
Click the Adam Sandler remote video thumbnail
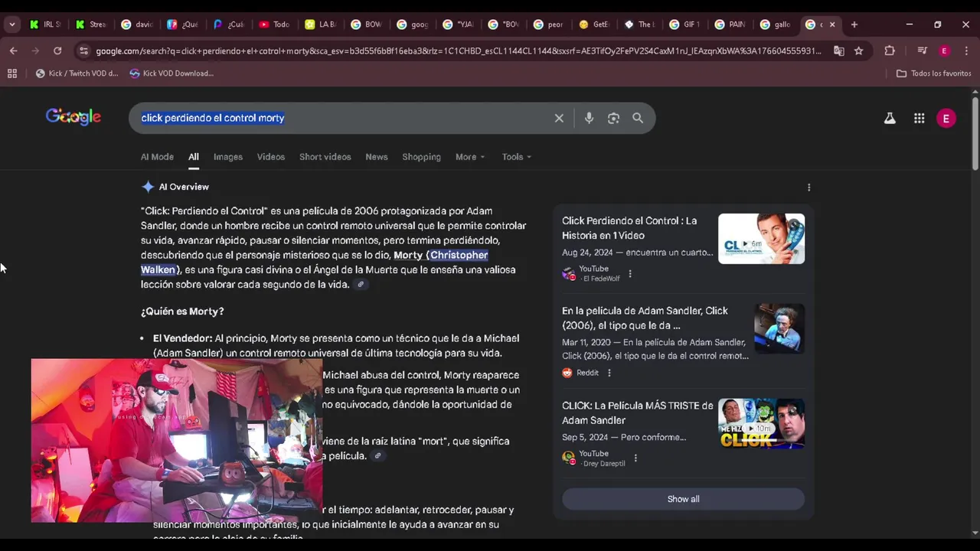pos(761,239)
